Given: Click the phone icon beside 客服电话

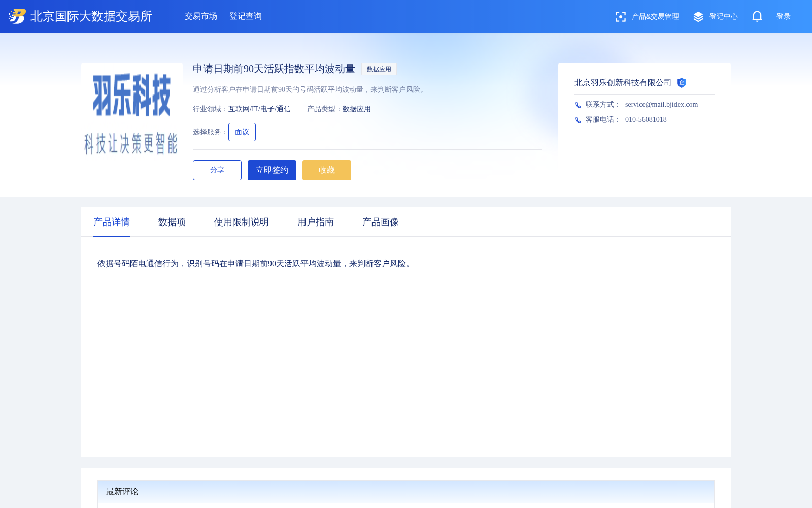Looking at the screenshot, I should [578, 120].
